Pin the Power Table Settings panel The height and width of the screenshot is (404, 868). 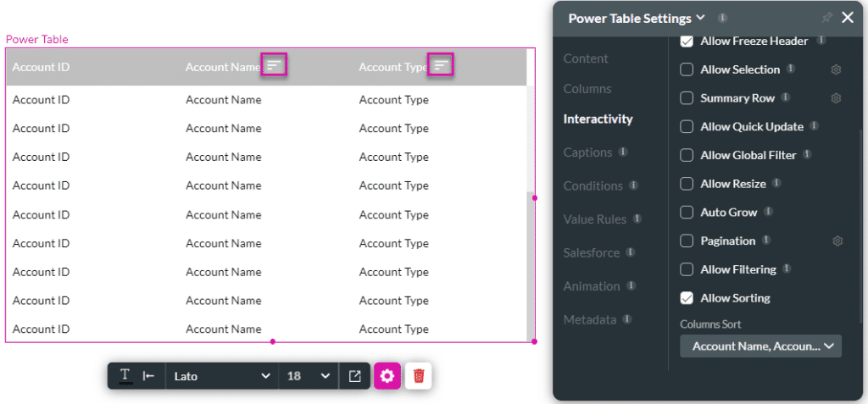tap(826, 17)
